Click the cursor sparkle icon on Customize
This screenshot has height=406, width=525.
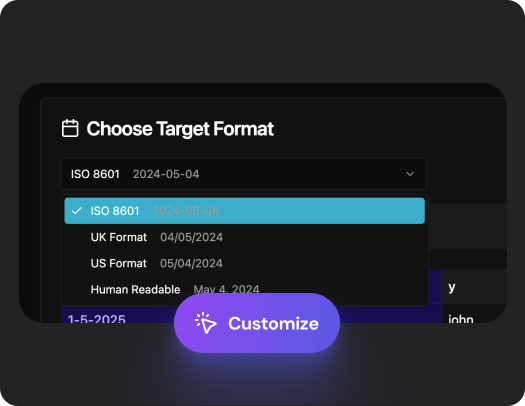point(206,323)
